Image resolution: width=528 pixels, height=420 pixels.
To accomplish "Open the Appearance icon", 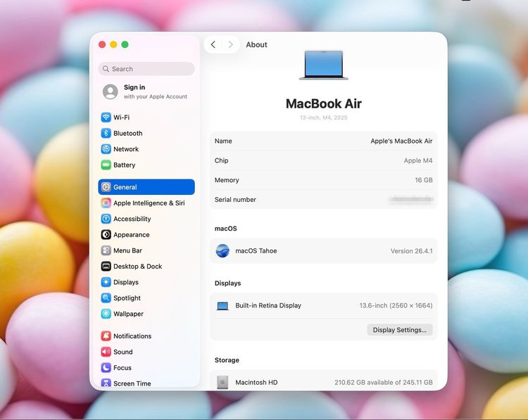I will coord(106,234).
